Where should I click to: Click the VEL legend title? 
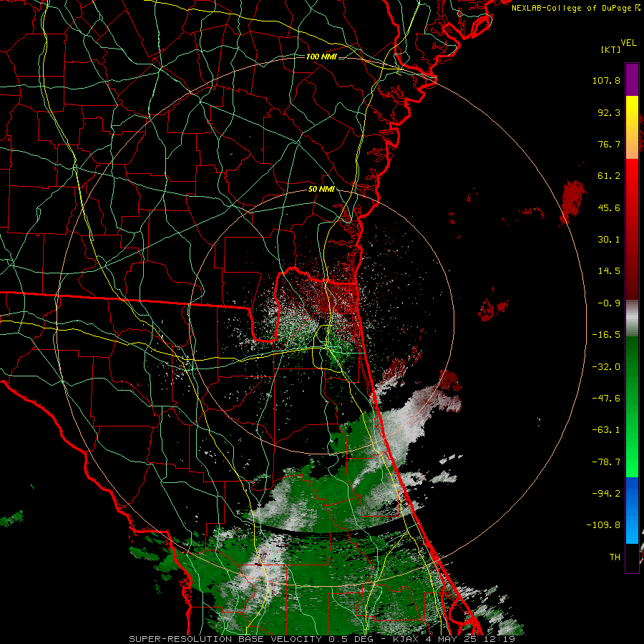click(628, 43)
